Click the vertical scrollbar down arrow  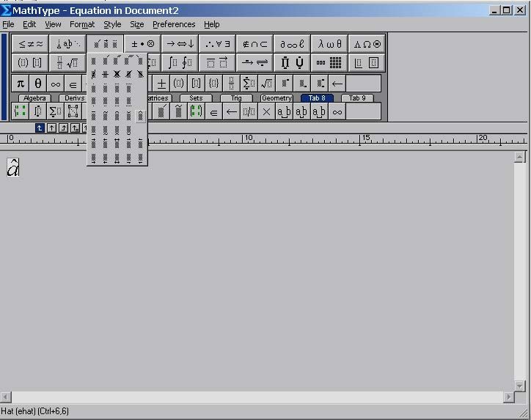[519, 386]
